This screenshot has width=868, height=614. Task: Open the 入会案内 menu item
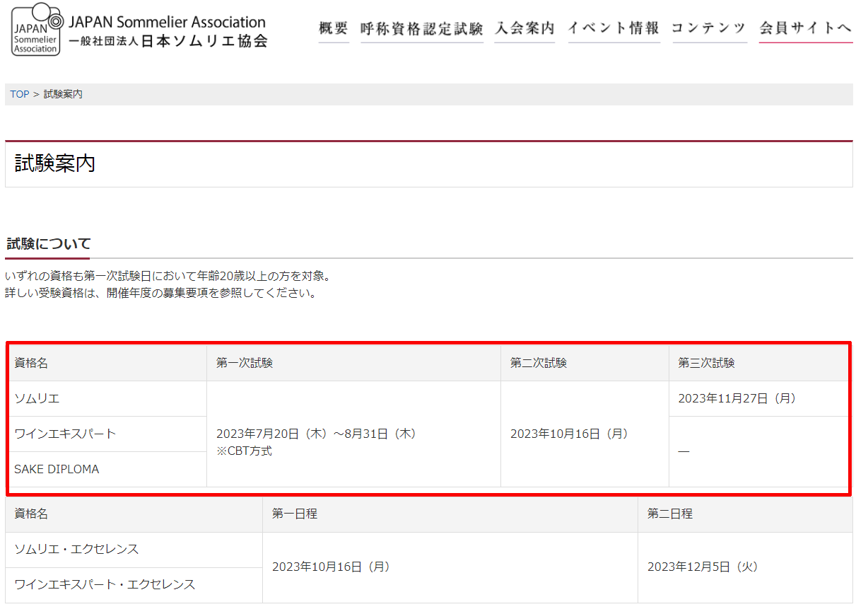(524, 28)
